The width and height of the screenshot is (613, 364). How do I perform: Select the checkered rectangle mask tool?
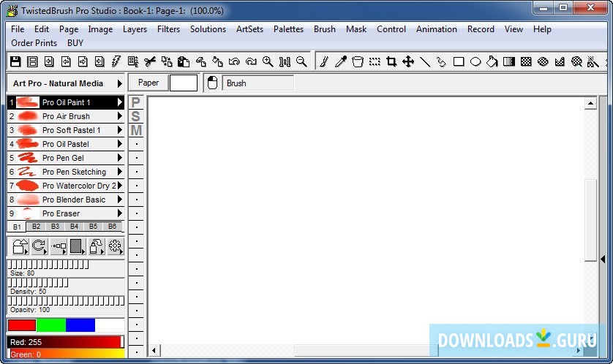tap(526, 61)
